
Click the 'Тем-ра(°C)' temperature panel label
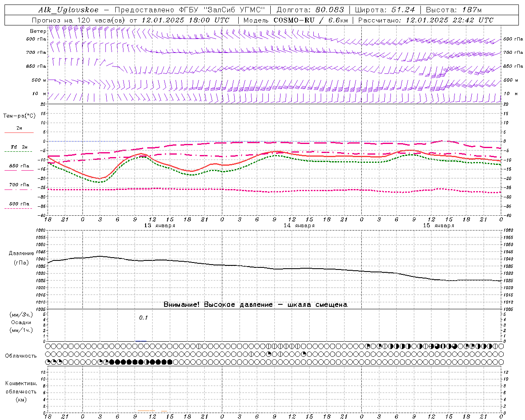tap(19, 116)
